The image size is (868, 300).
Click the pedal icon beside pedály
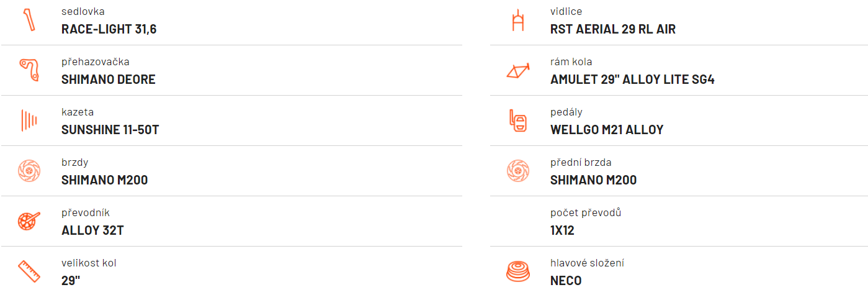click(x=518, y=120)
